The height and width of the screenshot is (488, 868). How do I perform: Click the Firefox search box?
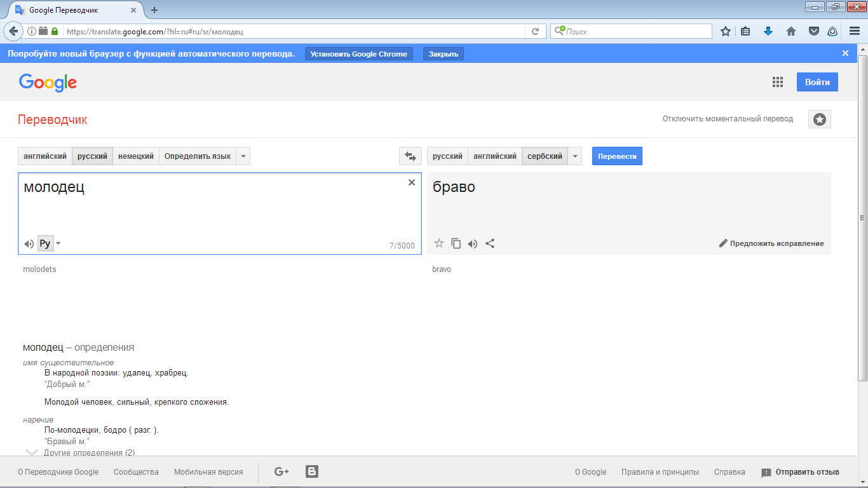click(631, 31)
